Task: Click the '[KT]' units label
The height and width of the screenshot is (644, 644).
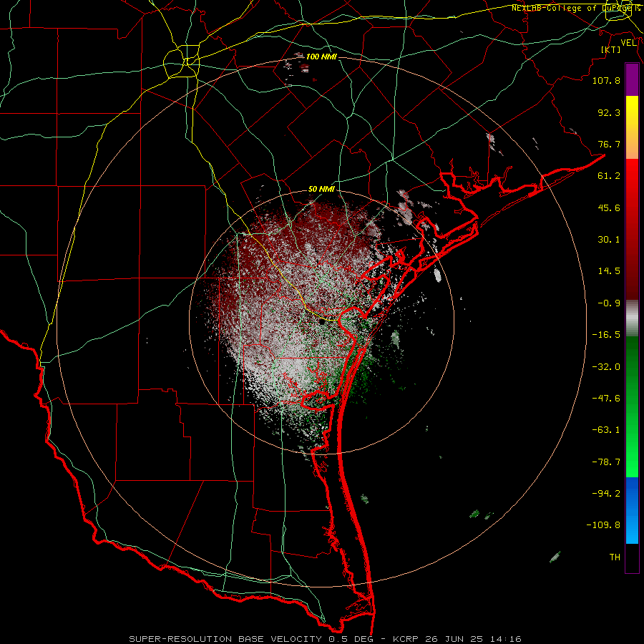Action: click(611, 49)
